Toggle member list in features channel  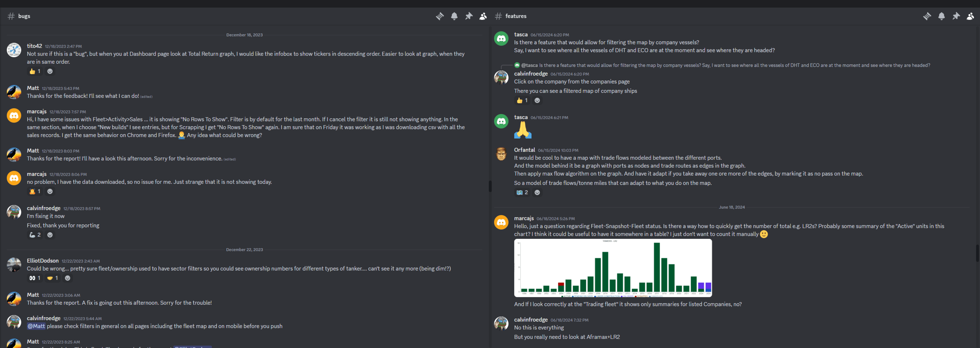tap(970, 16)
